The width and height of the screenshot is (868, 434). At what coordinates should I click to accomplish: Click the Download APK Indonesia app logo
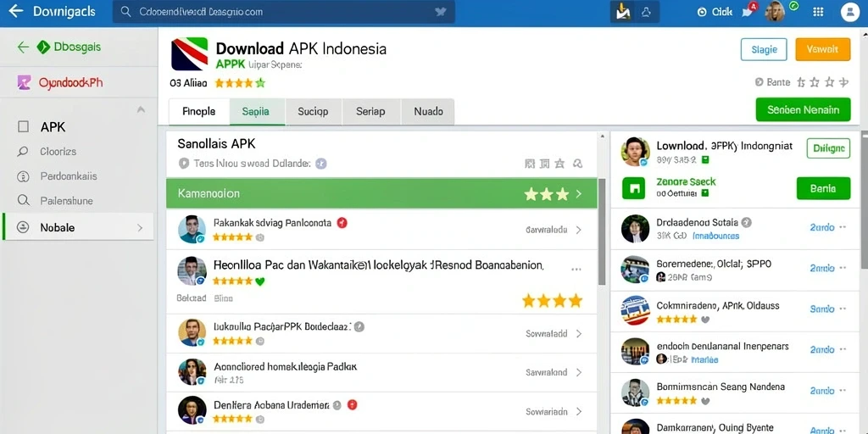(189, 53)
